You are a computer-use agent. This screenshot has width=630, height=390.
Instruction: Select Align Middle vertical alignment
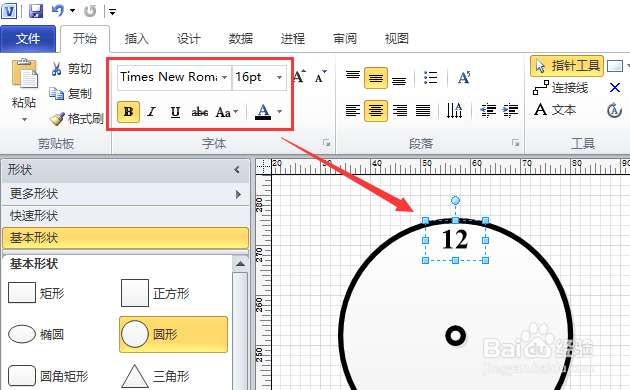[376, 78]
